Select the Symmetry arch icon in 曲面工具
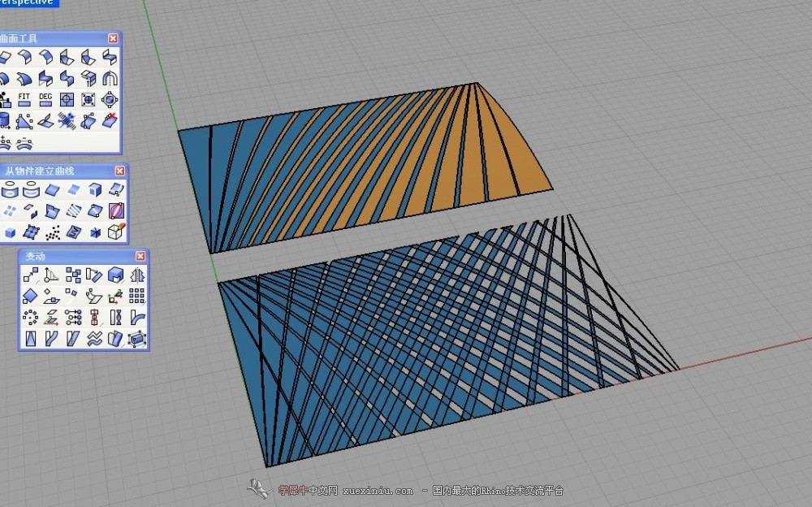Viewport: 812px width, 507px height. [110, 78]
